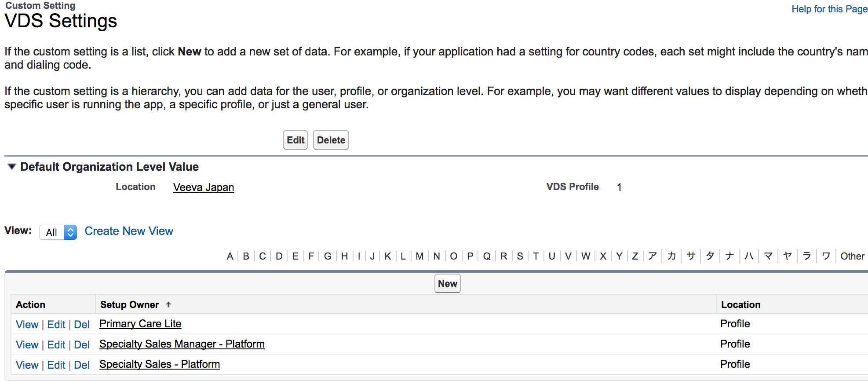View the Specialty Sales Manager - Platform row
This screenshot has width=868, height=381.
click(x=27, y=345)
